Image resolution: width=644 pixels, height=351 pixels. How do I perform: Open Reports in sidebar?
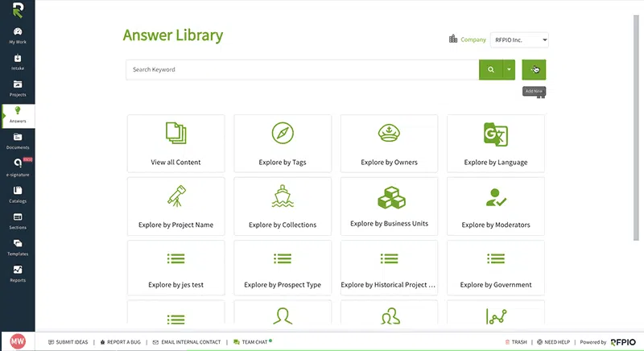[x=18, y=274]
